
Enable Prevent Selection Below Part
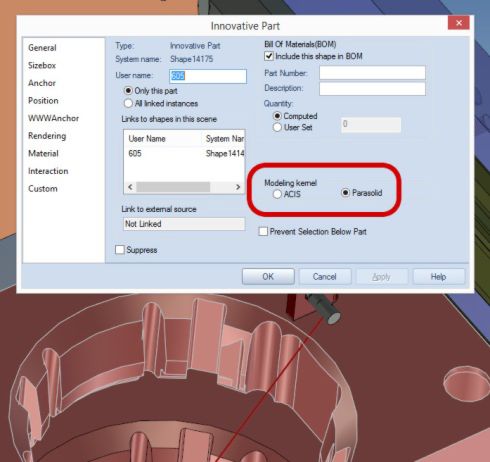263,231
